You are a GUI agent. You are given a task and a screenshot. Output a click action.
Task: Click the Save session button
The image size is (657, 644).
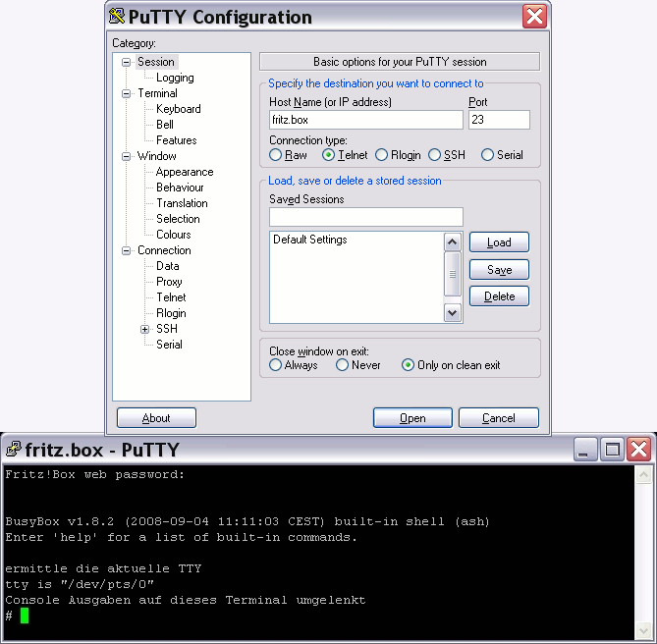click(499, 270)
